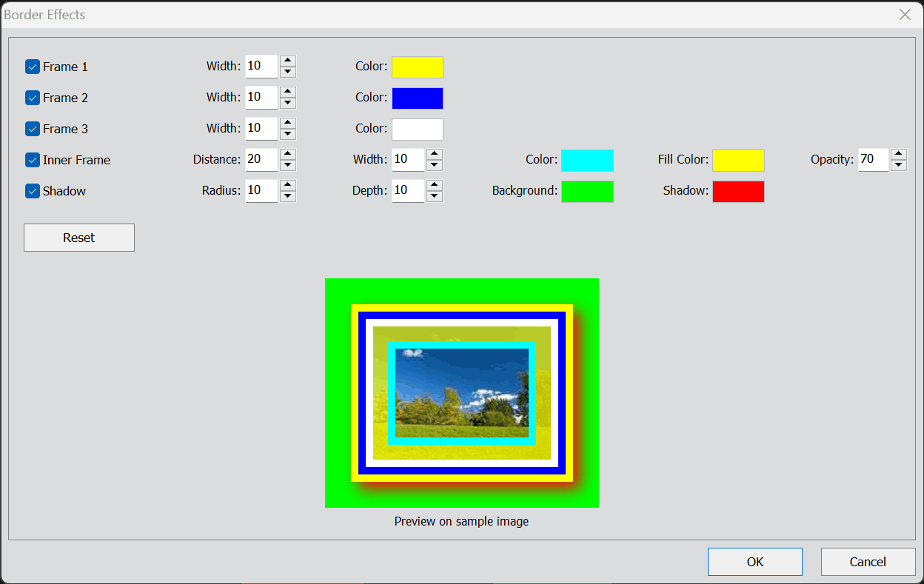The width and height of the screenshot is (924, 584).
Task: Decrease Inner Frame distance with down arrow
Action: (288, 165)
